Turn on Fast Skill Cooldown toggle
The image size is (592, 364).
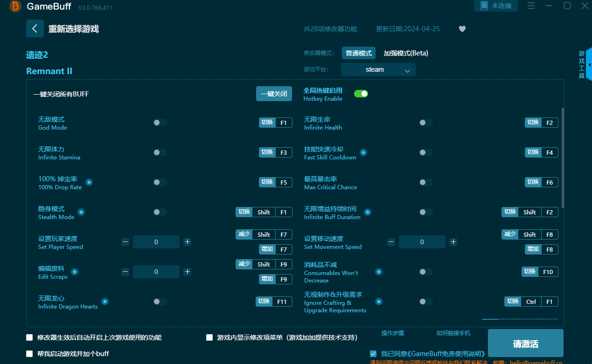coord(426,152)
